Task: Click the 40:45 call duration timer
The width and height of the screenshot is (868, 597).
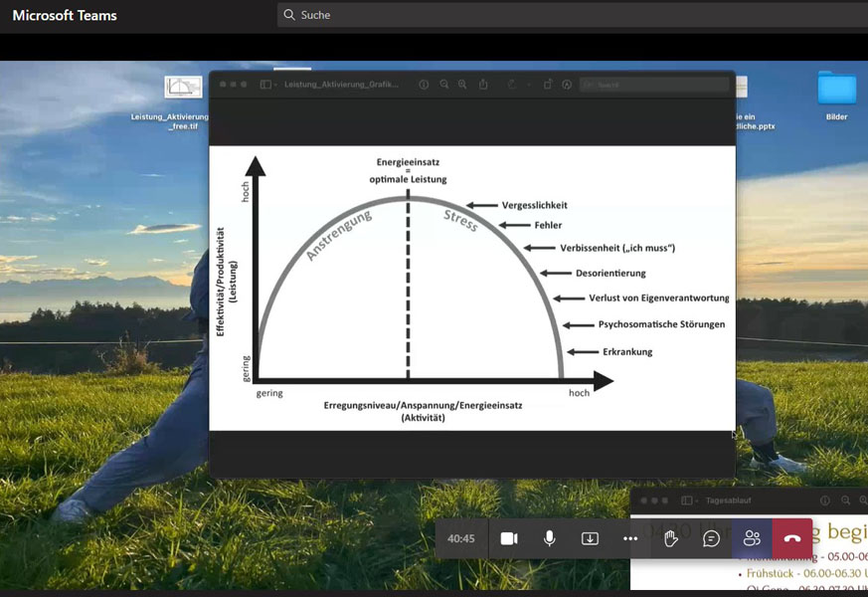Action: pyautogui.click(x=460, y=538)
